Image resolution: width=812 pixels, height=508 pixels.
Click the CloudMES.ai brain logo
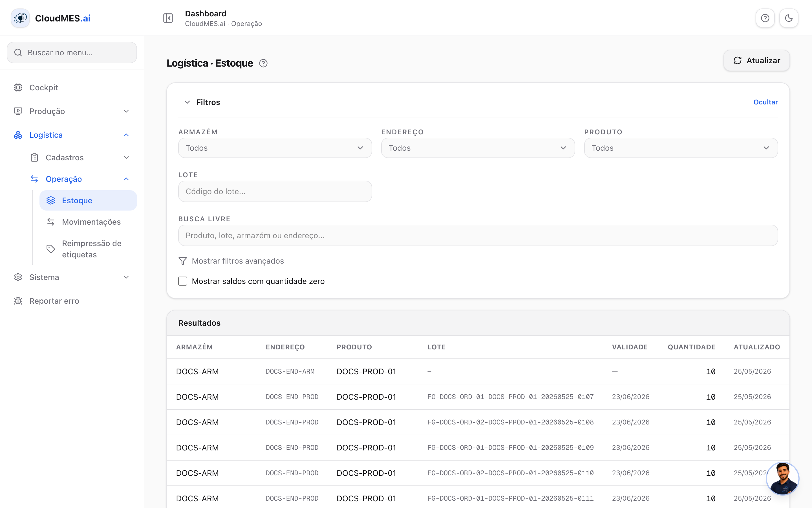[20, 18]
